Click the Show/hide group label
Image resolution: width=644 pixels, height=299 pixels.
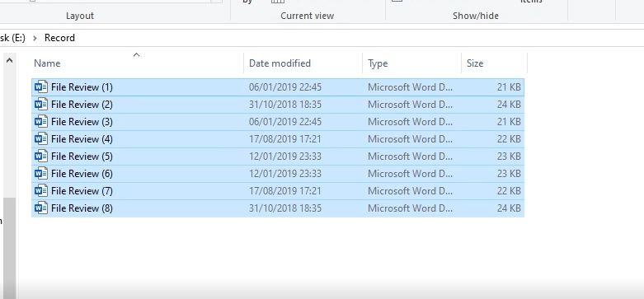476,16
